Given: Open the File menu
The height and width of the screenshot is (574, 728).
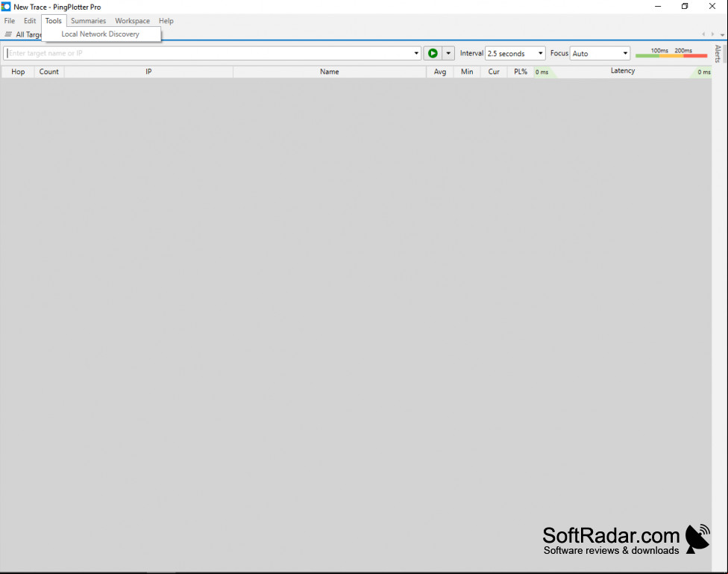Looking at the screenshot, I should (9, 21).
